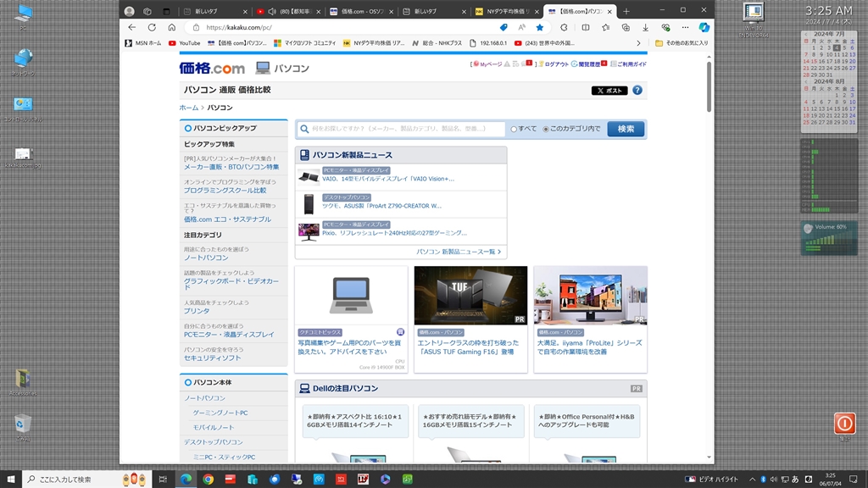This screenshot has height=488, width=868.
Task: Open the downloads toolbar icon
Action: click(645, 27)
